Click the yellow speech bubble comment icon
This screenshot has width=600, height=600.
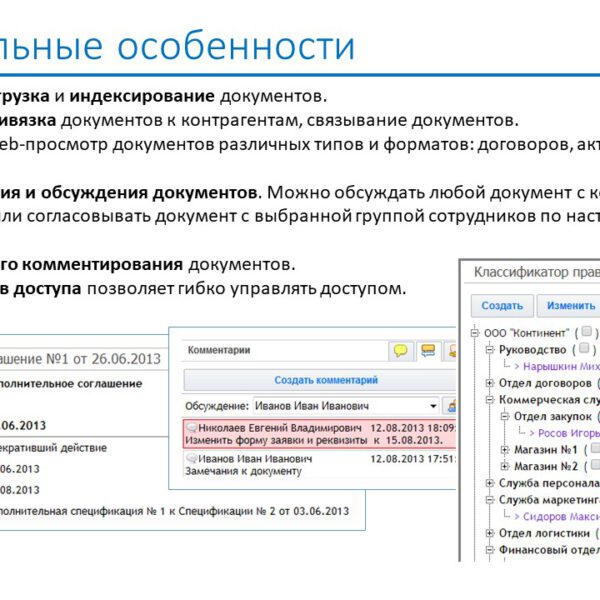[x=401, y=351]
